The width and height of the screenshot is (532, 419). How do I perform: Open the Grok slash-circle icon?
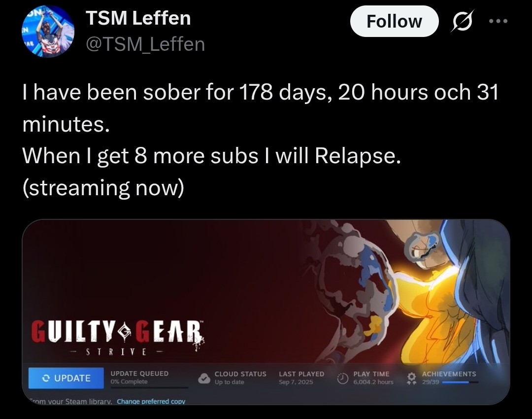tap(463, 21)
